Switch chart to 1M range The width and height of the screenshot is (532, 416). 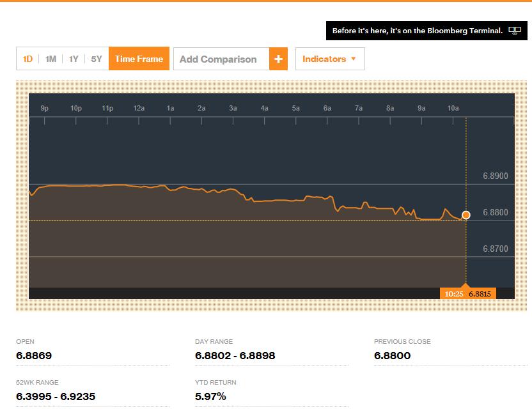click(x=51, y=59)
